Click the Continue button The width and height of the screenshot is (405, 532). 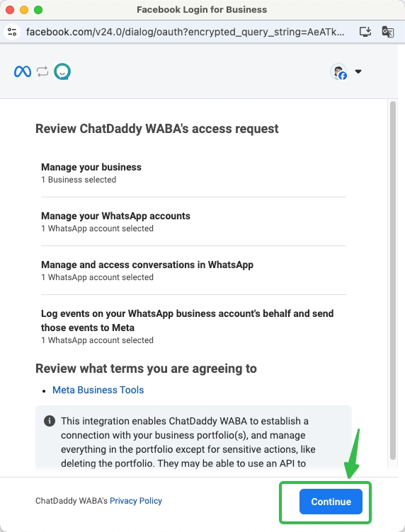click(331, 502)
